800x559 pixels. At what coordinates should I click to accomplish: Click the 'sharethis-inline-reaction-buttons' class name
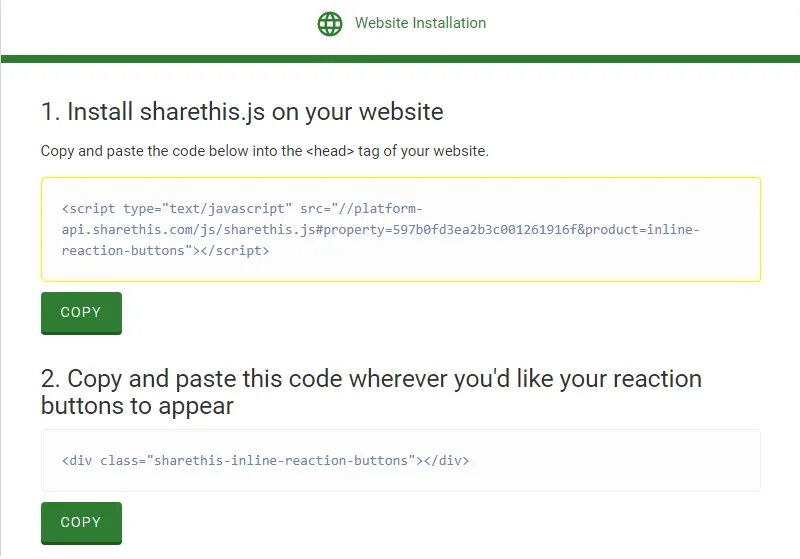281,461
